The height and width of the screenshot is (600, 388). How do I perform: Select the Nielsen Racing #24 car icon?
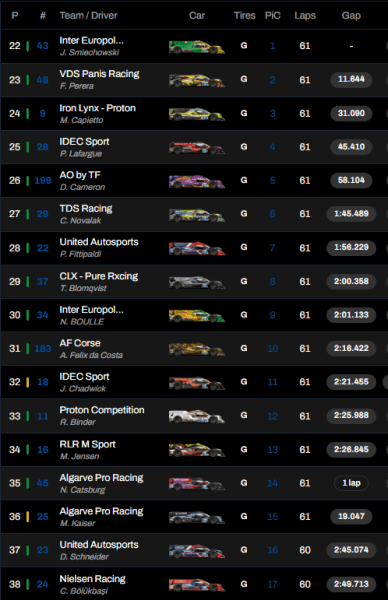(x=197, y=585)
